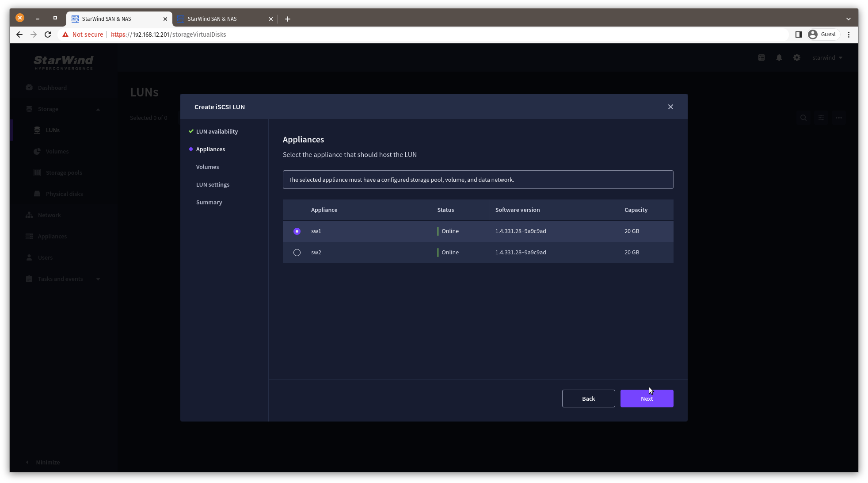Viewport: 868px width, 483px height.
Task: Switch to the second StarWind SAN & NAS tab
Action: tap(225, 19)
